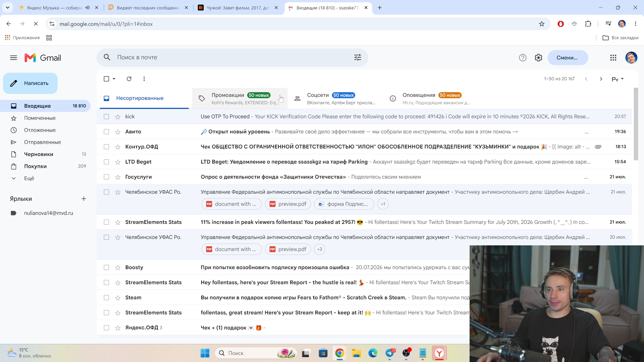
Task: Create a new label plus icon
Action: (x=84, y=199)
